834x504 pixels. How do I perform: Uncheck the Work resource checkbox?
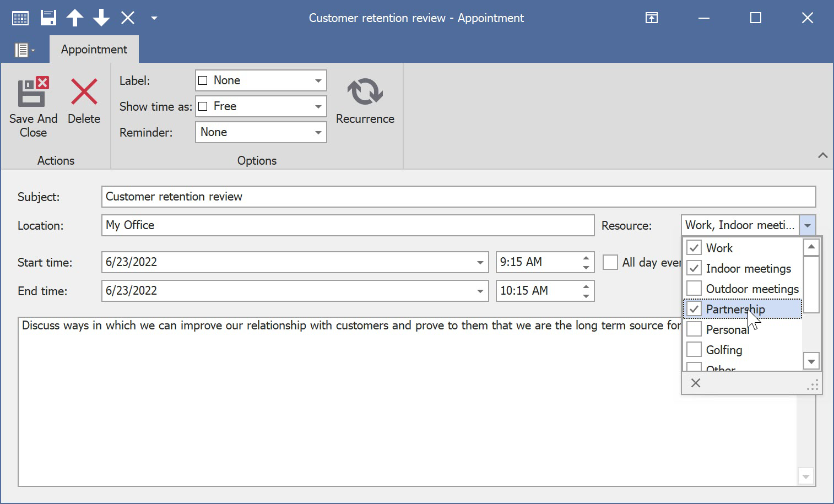(x=694, y=248)
